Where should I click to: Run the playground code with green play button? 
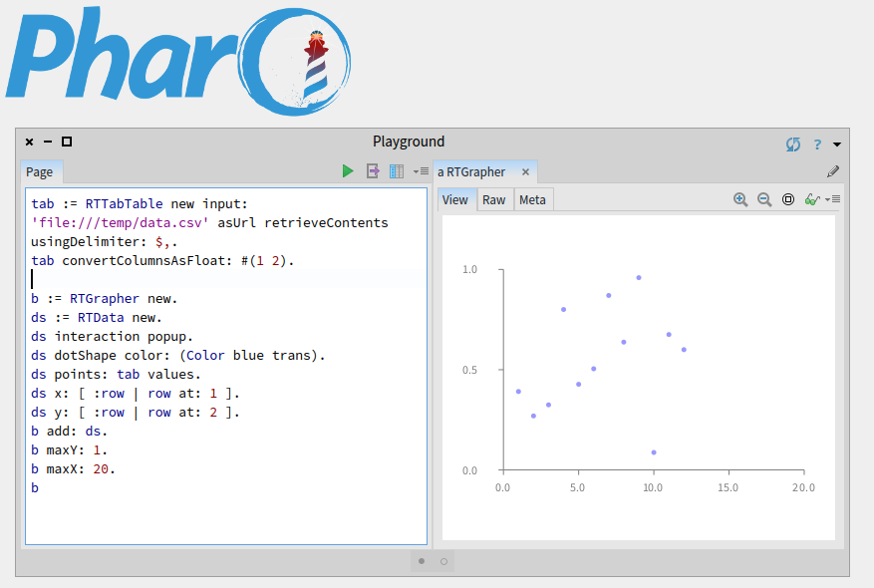coord(348,171)
